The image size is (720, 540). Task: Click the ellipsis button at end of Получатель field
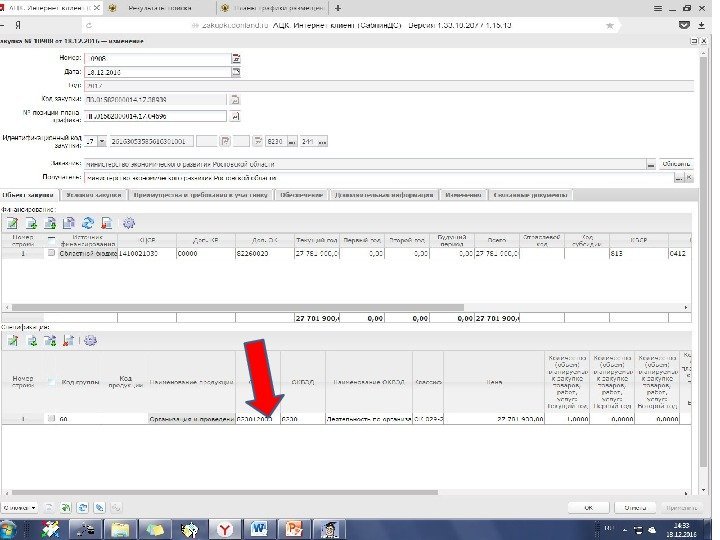(679, 178)
